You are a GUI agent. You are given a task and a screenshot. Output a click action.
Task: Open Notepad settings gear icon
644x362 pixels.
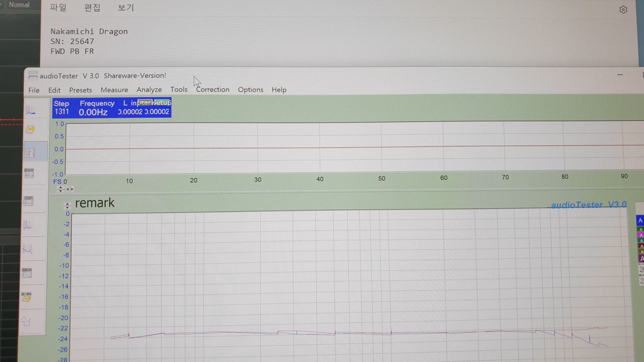(623, 10)
